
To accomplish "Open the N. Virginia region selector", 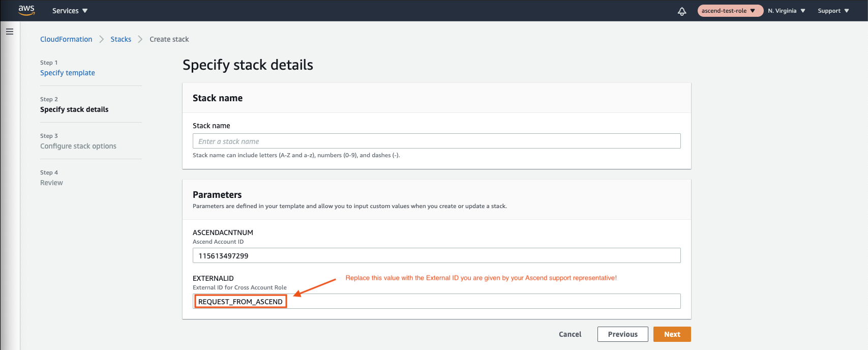I will pos(787,11).
